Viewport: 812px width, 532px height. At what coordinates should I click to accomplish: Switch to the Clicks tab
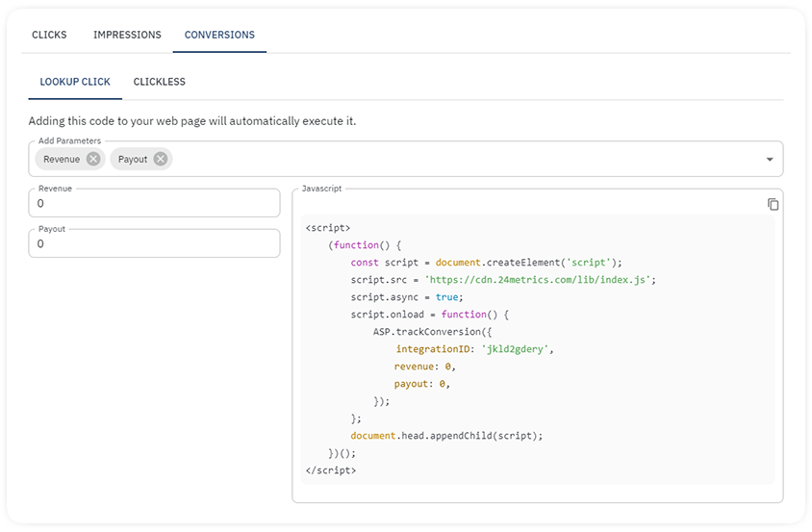(x=49, y=35)
